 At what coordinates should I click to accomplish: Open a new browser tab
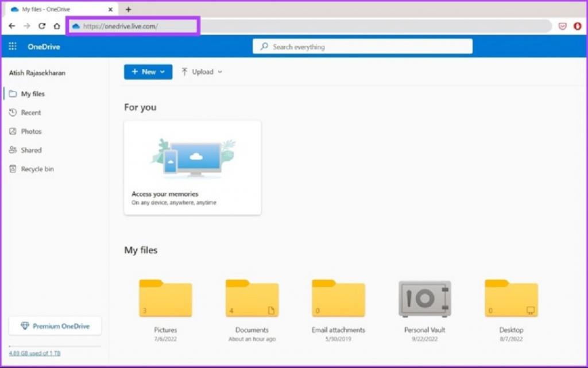click(128, 9)
